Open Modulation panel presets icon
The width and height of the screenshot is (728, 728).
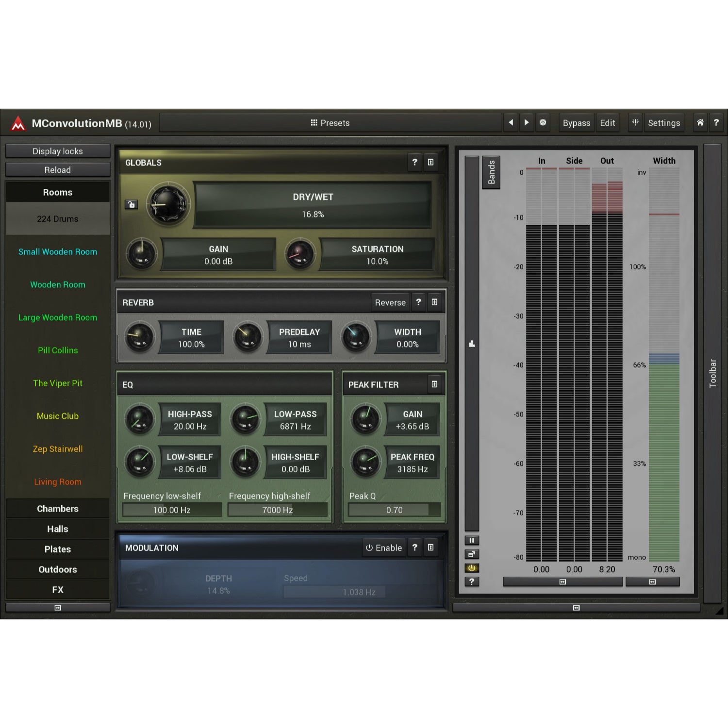[430, 547]
